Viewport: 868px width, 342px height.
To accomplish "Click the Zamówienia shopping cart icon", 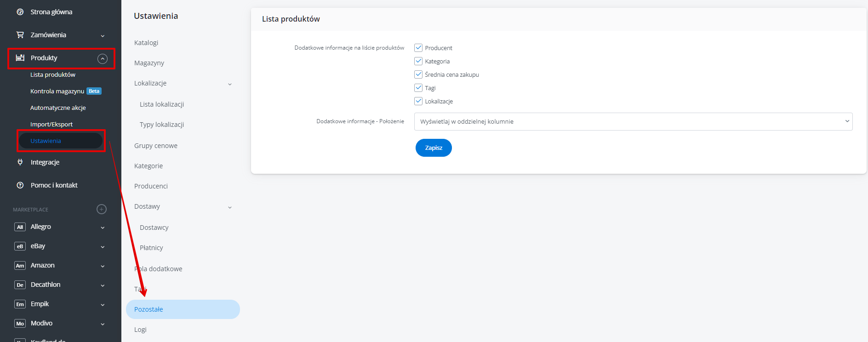I will [x=20, y=35].
